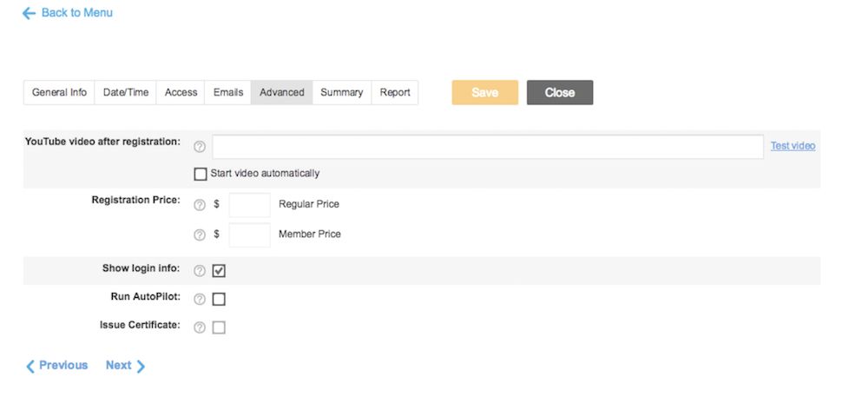
Task: Open the Date/Time tab
Action: 126,93
